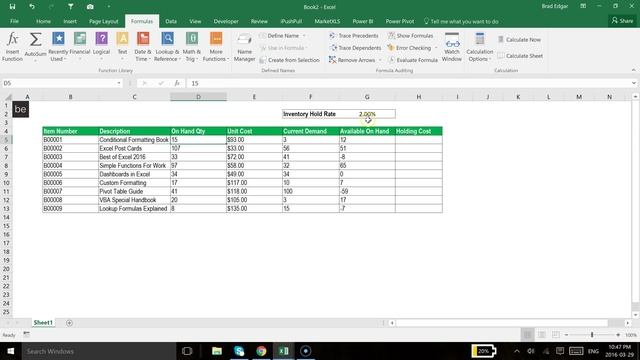Adjust the zoom slider

(592, 335)
